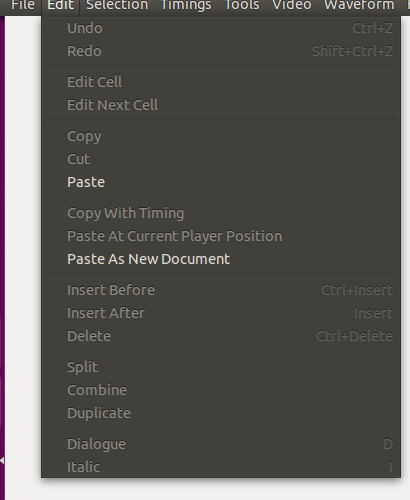Open the Selection menu
The height and width of the screenshot is (500, 410).
(x=117, y=5)
